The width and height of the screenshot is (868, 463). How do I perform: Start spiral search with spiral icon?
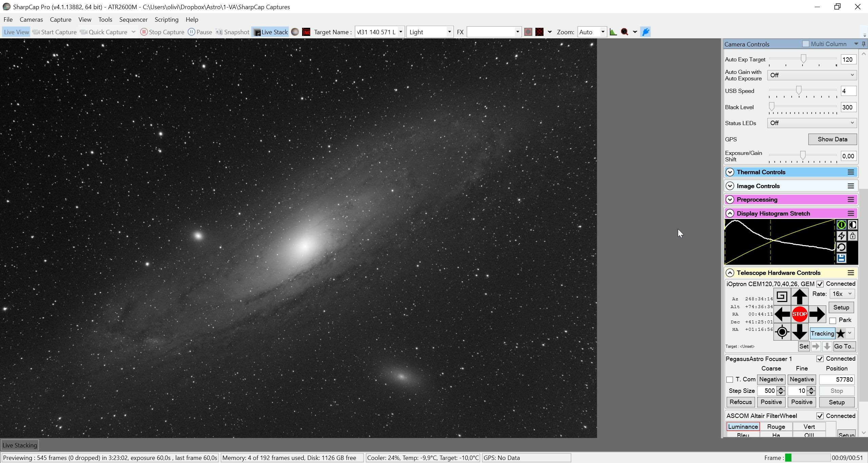(782, 297)
